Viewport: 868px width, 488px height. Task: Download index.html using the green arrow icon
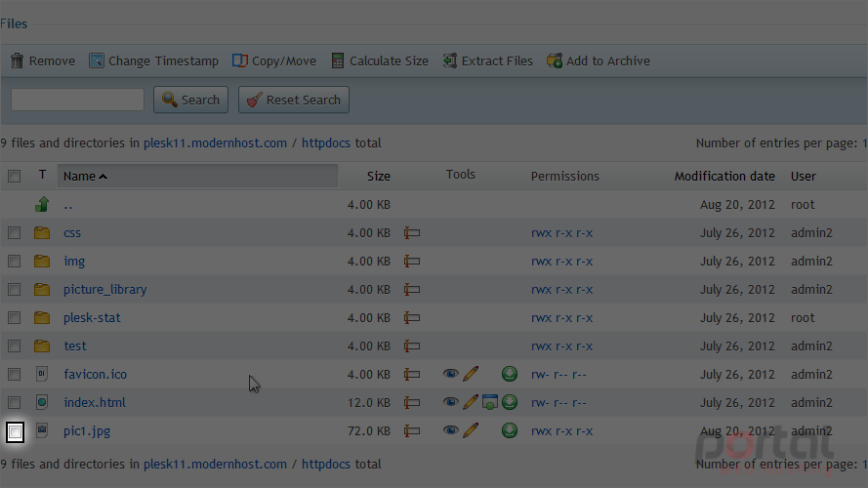tap(510, 402)
